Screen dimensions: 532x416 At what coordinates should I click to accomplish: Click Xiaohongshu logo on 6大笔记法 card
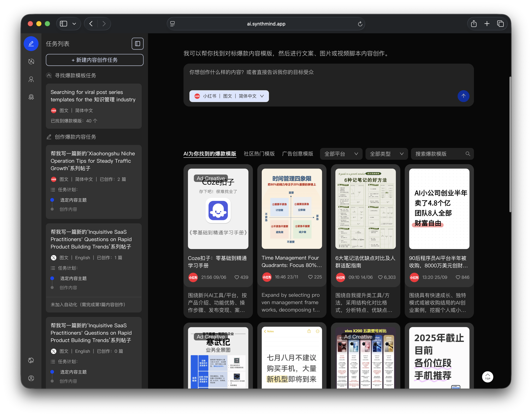click(340, 277)
